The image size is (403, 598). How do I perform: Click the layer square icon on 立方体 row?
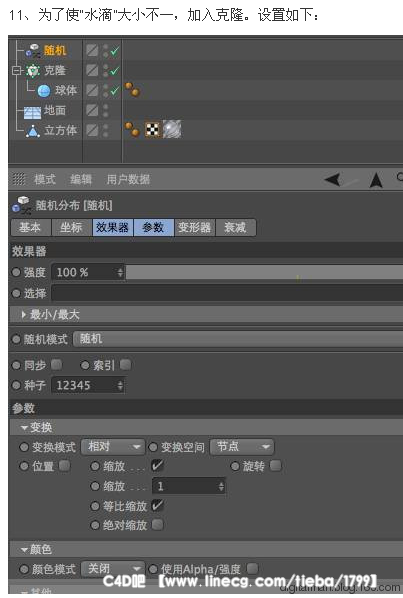click(x=92, y=130)
